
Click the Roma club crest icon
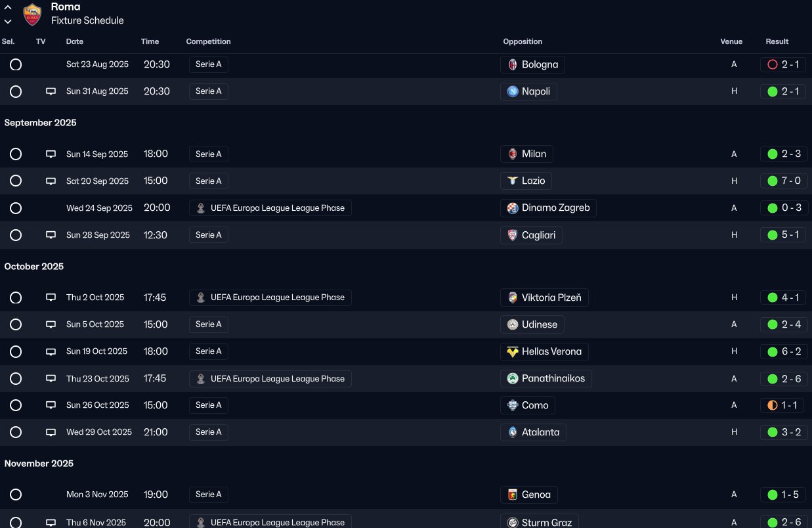click(x=32, y=14)
